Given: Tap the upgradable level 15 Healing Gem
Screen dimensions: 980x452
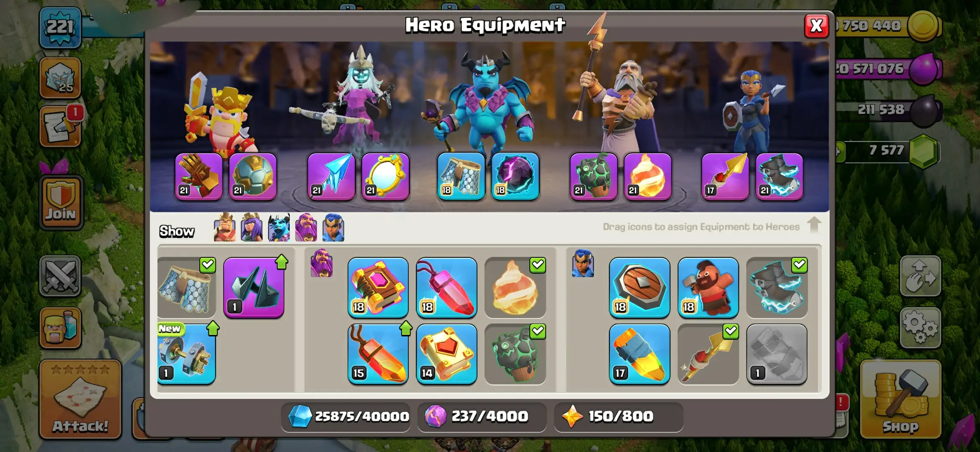Looking at the screenshot, I should tap(378, 354).
